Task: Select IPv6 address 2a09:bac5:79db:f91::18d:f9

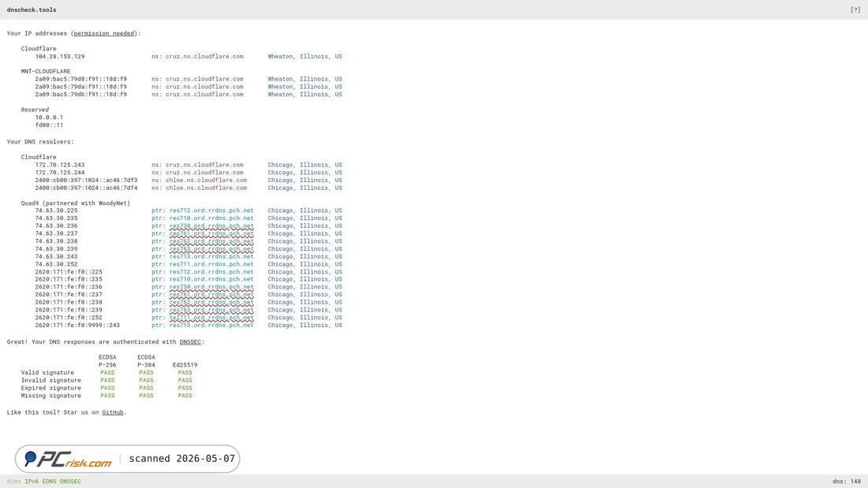Action: (80, 95)
